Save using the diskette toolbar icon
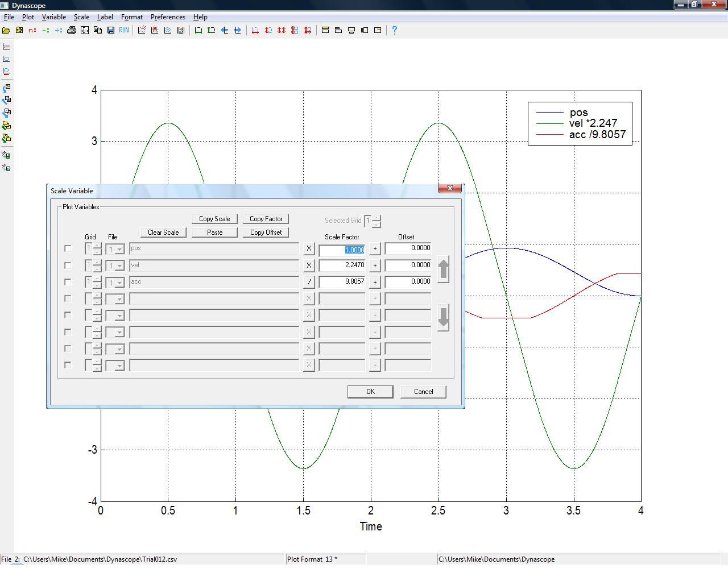728x581 pixels. (x=110, y=30)
